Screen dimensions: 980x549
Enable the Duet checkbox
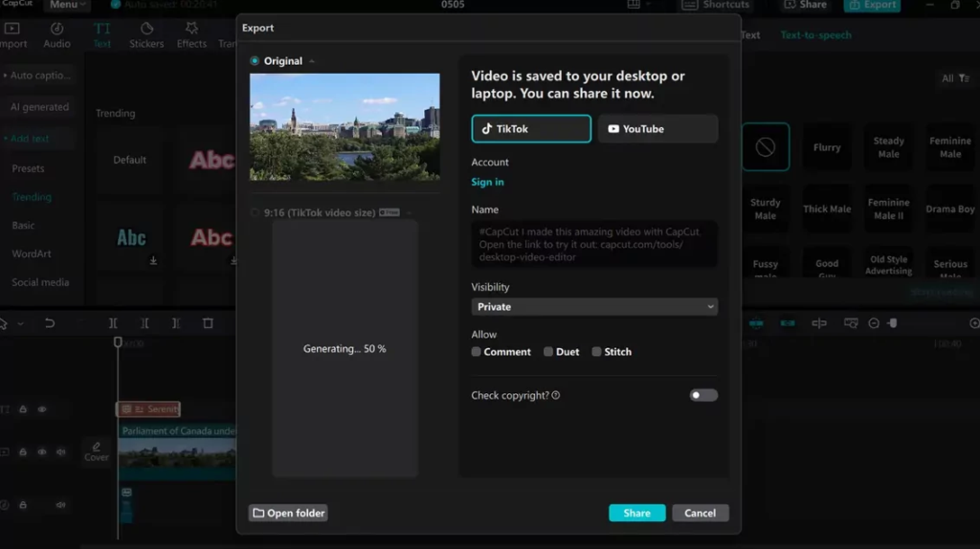[x=548, y=352]
